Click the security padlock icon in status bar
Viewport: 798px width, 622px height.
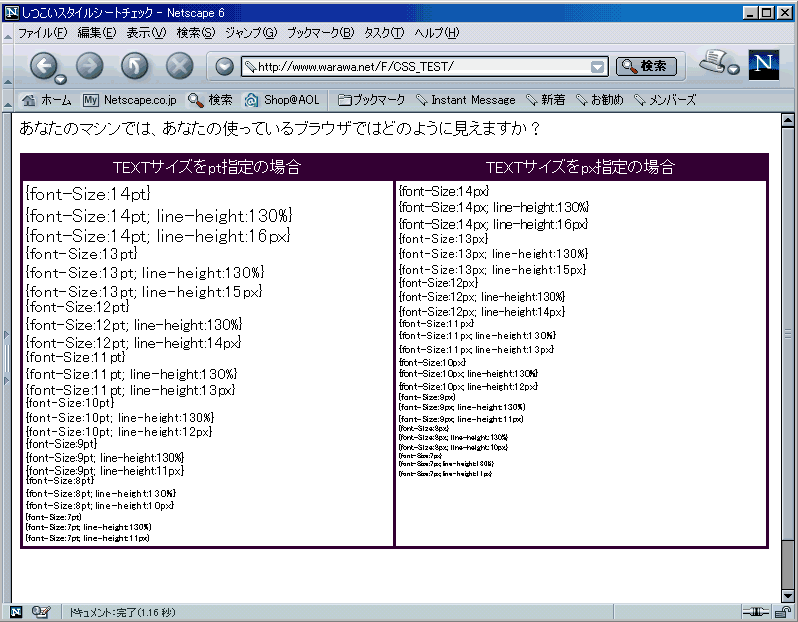tap(783, 612)
